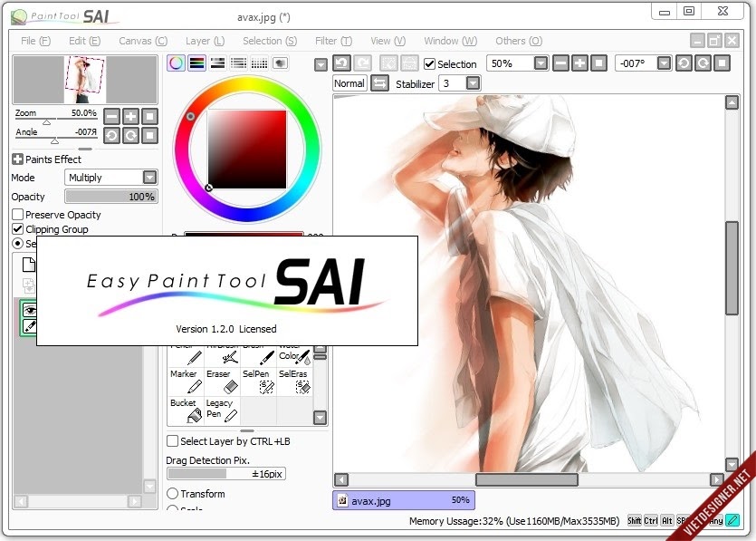Viewport: 756px width, 541px height.
Task: Click the Opacity 100% slider
Action: click(111, 197)
